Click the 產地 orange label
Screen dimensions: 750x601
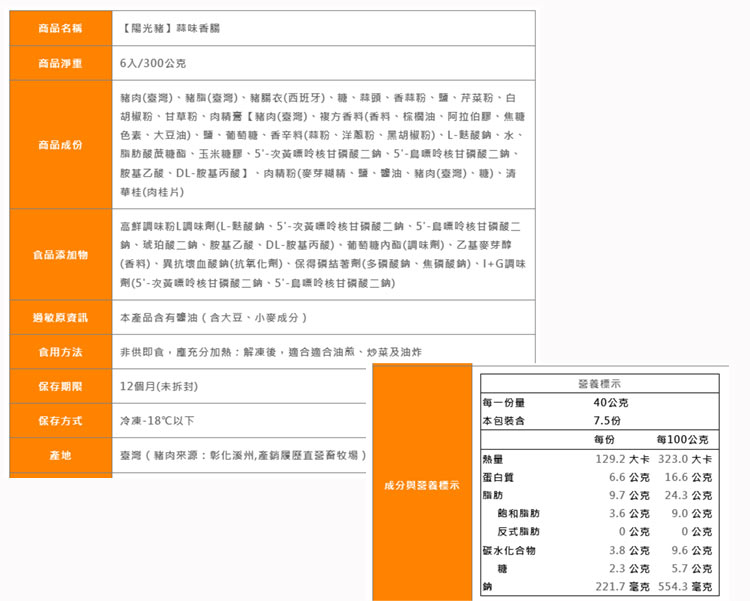(x=60, y=456)
